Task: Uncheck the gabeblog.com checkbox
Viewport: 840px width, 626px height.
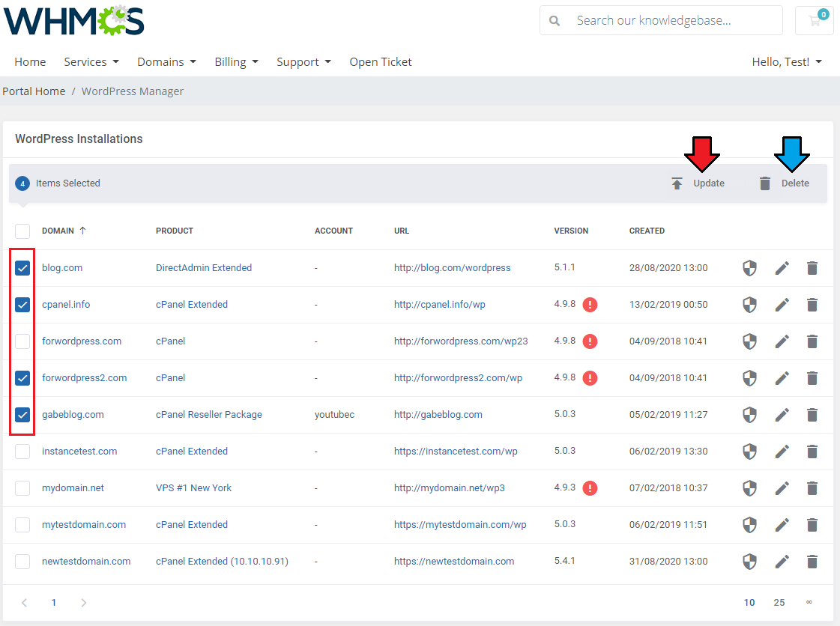Action: tap(22, 415)
